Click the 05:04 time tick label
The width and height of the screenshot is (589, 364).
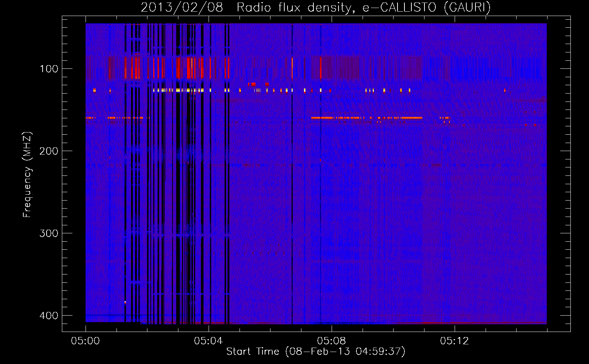pos(208,341)
